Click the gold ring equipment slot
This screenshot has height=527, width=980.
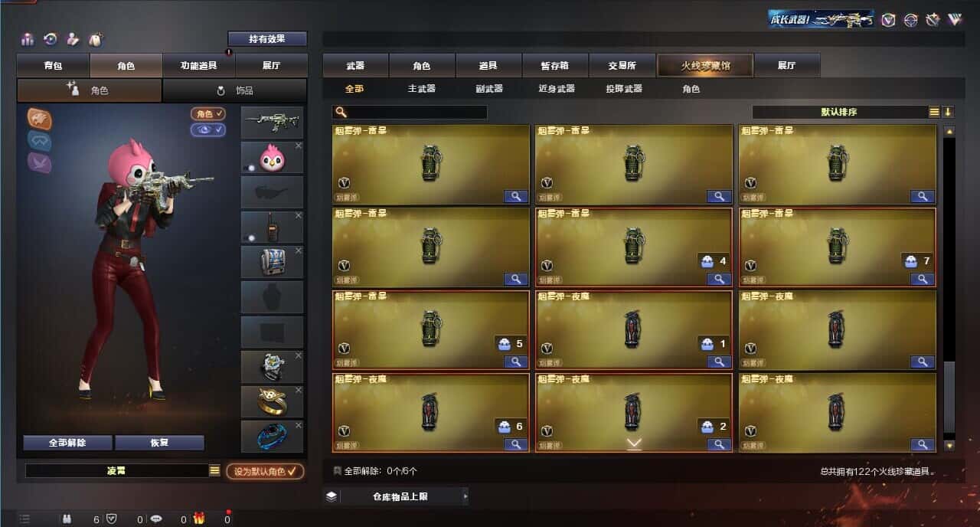[272, 401]
